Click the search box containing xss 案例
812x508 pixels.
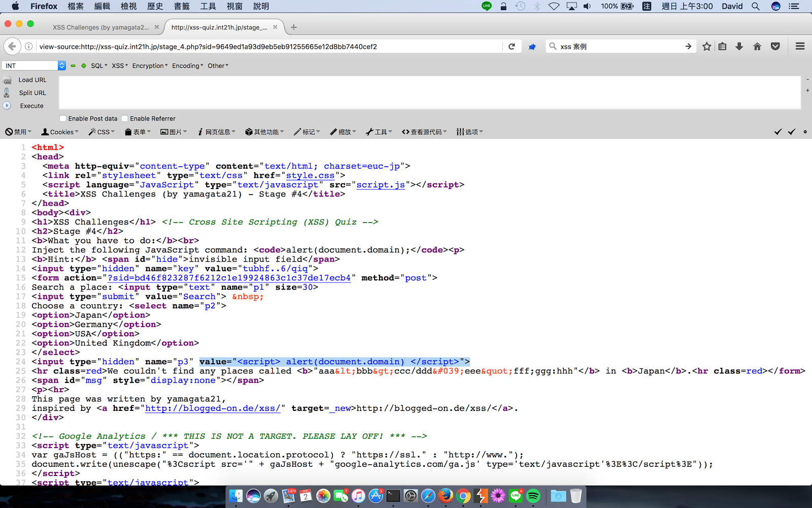[x=620, y=46]
